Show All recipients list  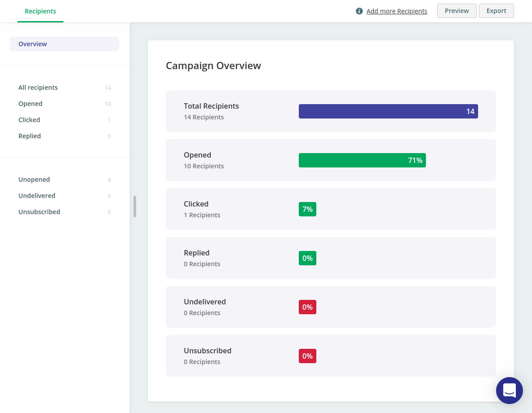pyautogui.click(x=64, y=88)
